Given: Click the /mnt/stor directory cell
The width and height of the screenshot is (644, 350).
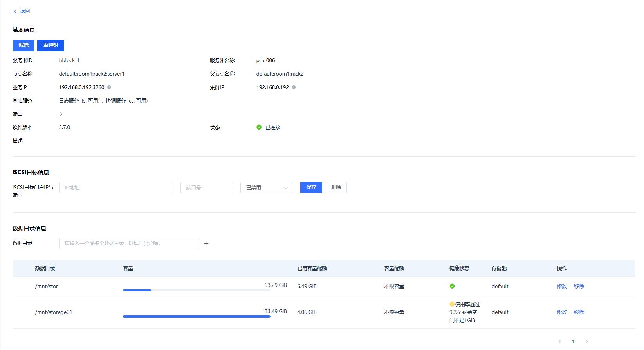Looking at the screenshot, I should tap(47, 286).
